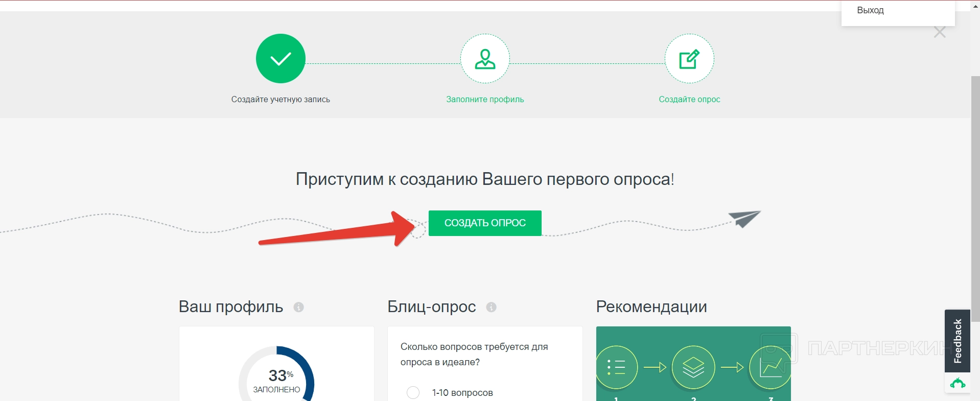Screen dimensions: 980x401
Task: Open the Feedback side tab
Action: pos(958,341)
